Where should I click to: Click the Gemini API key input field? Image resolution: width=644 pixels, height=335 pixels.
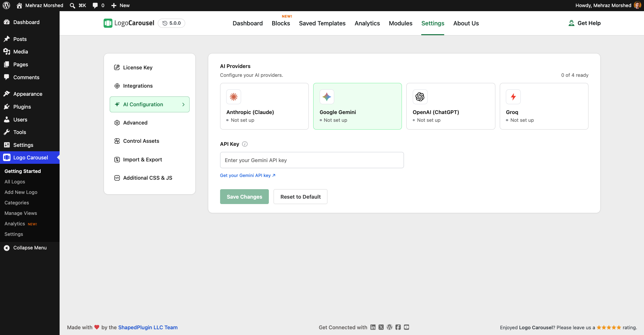(312, 160)
